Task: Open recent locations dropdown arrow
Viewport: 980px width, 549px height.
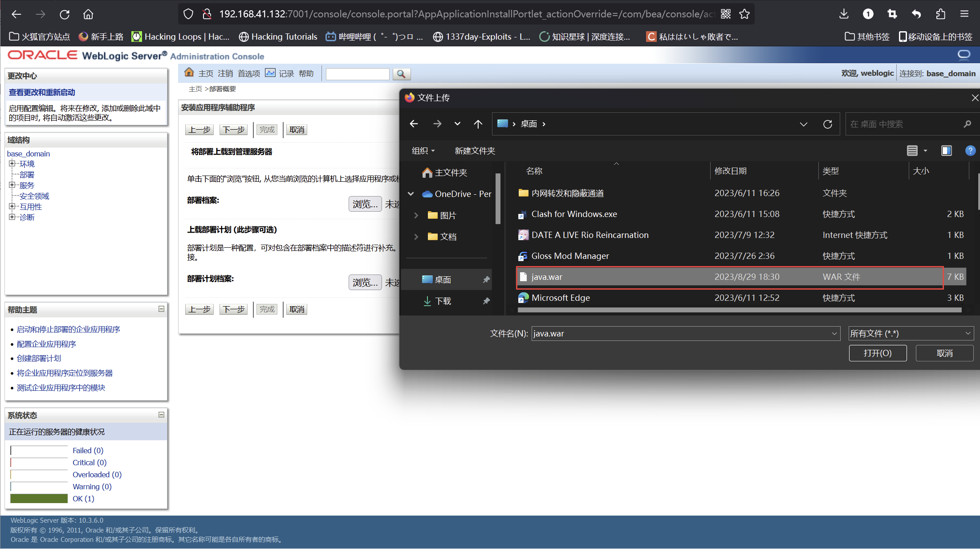Action: click(457, 124)
